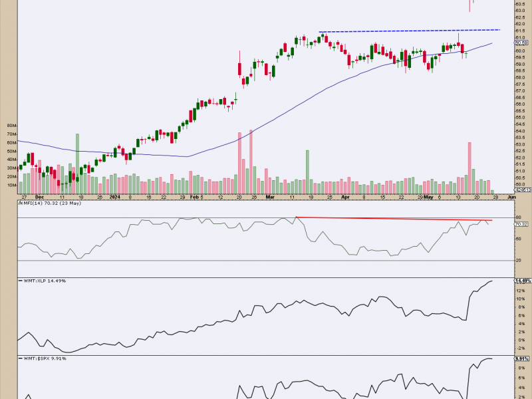Image resolution: width=532 pixels, height=399 pixels.
Task: Click the 63.5 price axis label
Action: pos(521,4)
